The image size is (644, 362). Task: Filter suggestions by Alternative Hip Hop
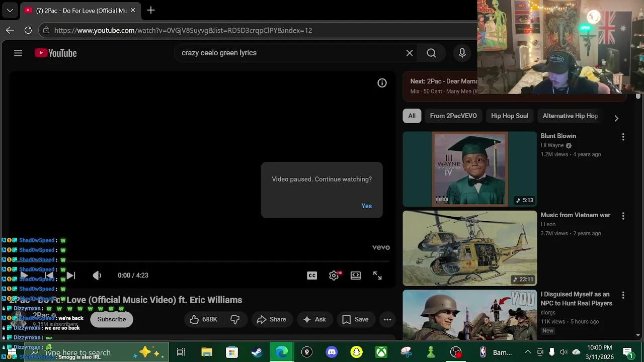point(570,116)
